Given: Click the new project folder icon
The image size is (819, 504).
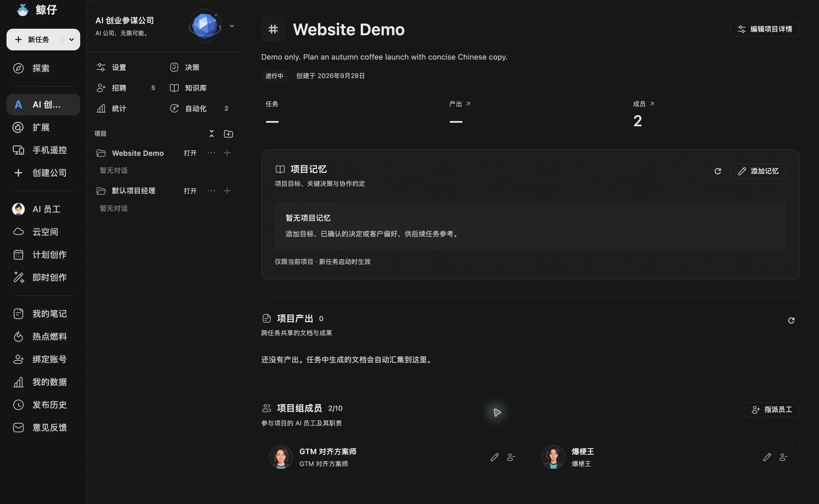Looking at the screenshot, I should (228, 134).
